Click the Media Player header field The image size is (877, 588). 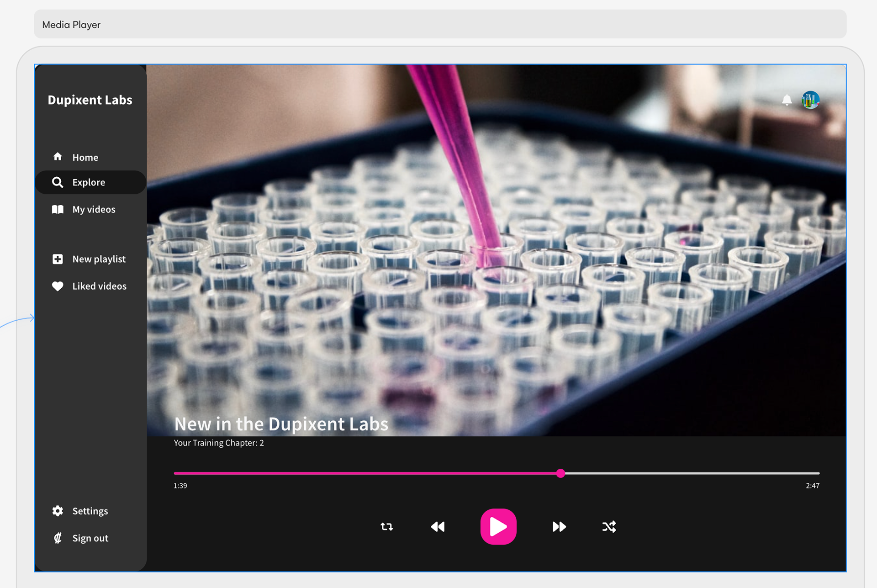point(440,24)
